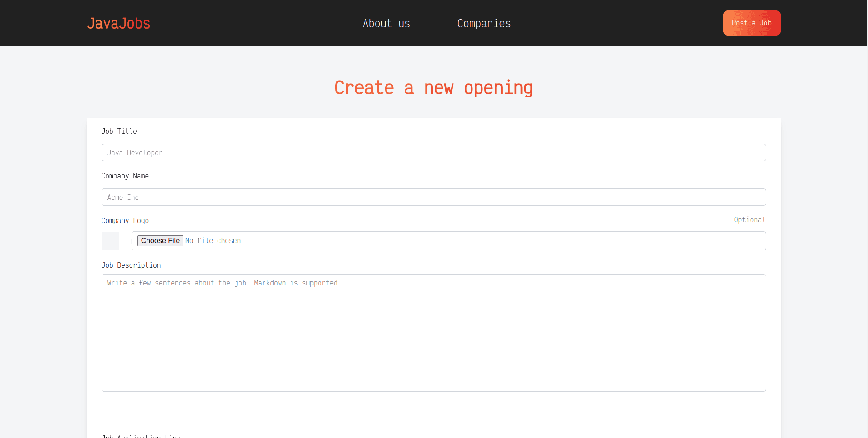The height and width of the screenshot is (438, 868).
Task: Click the JavaJobs logo
Action: tap(118, 23)
